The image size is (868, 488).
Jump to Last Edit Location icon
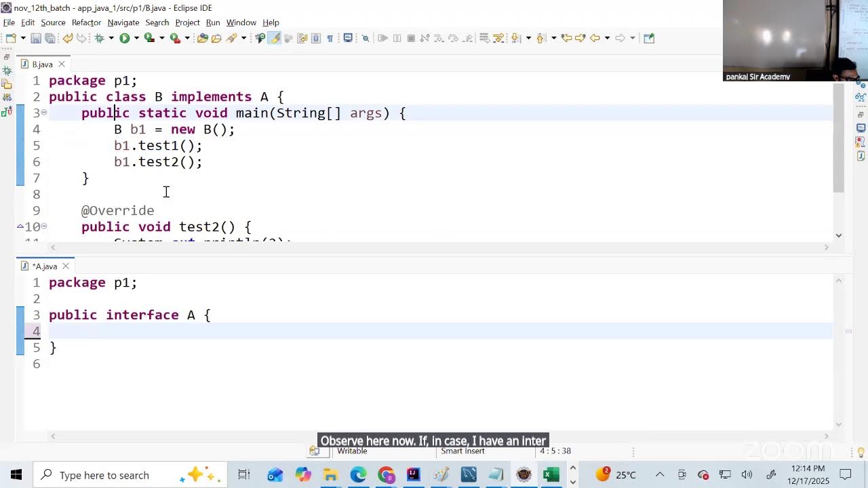(x=567, y=38)
